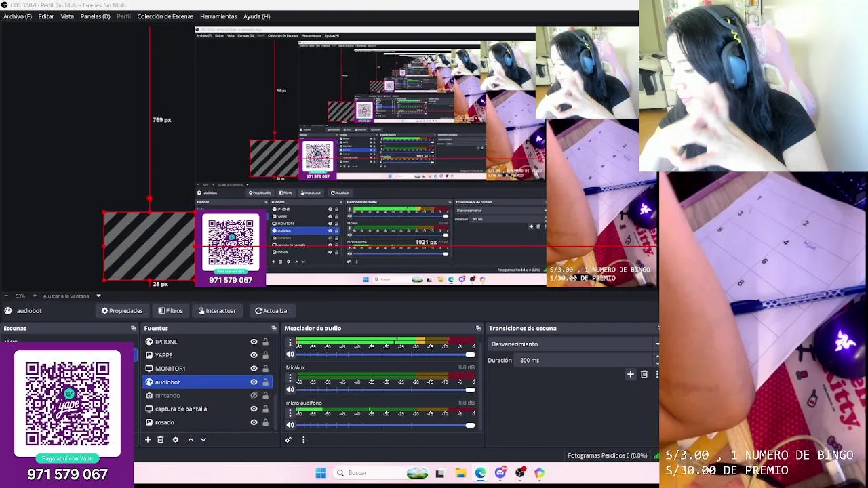868x488 pixels.
Task: Move selected source up with arrow
Action: (x=191, y=440)
